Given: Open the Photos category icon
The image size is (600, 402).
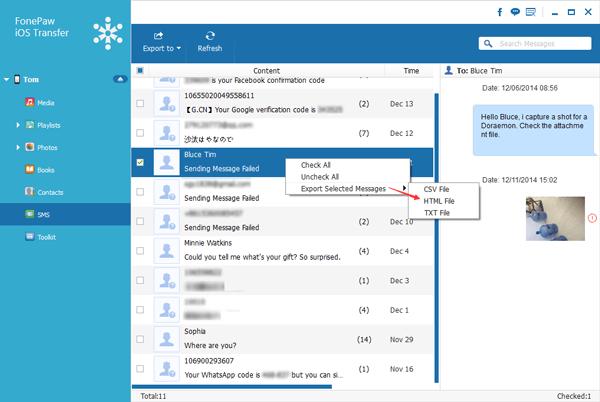Looking at the screenshot, I should click(30, 147).
